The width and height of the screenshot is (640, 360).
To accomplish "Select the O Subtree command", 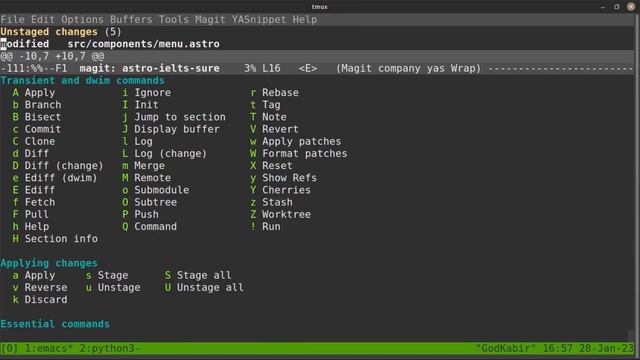I will pos(149,202).
